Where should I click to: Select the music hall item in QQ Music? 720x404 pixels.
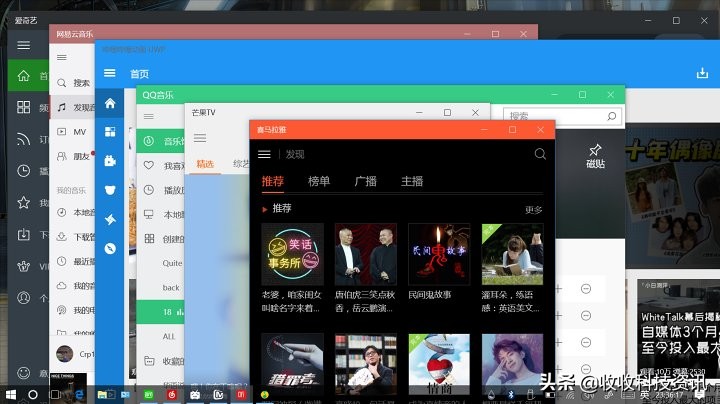(160, 141)
